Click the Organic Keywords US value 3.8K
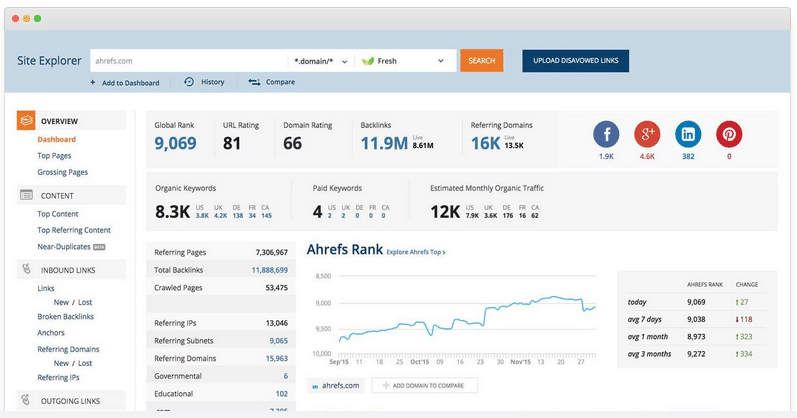 click(202, 216)
